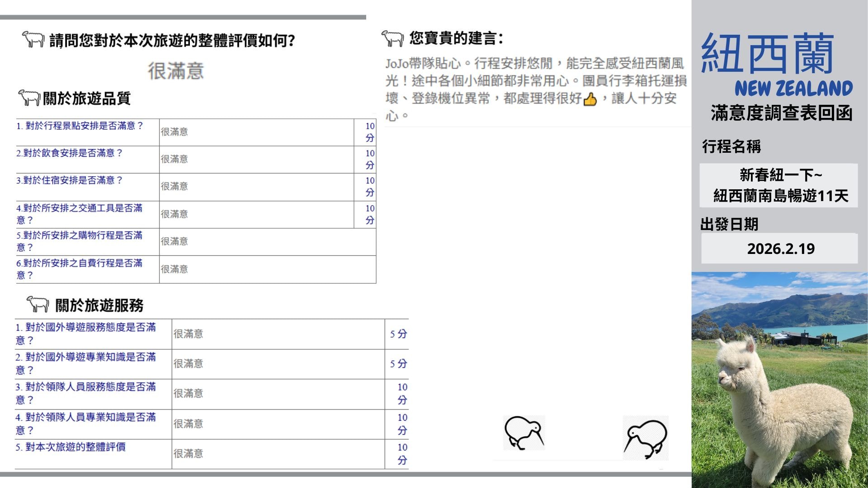Click the 滿意度調查表回函 heading

(781, 113)
